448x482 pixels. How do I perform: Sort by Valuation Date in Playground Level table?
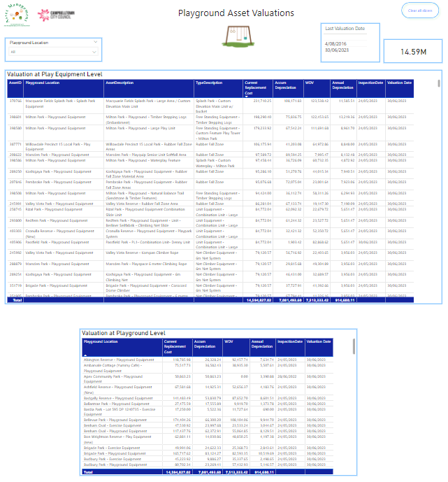pos(319,341)
